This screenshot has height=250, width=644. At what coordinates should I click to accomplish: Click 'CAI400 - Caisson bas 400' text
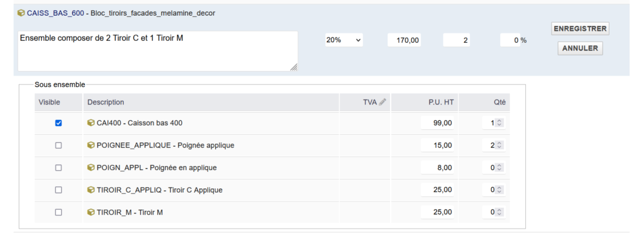pos(140,123)
